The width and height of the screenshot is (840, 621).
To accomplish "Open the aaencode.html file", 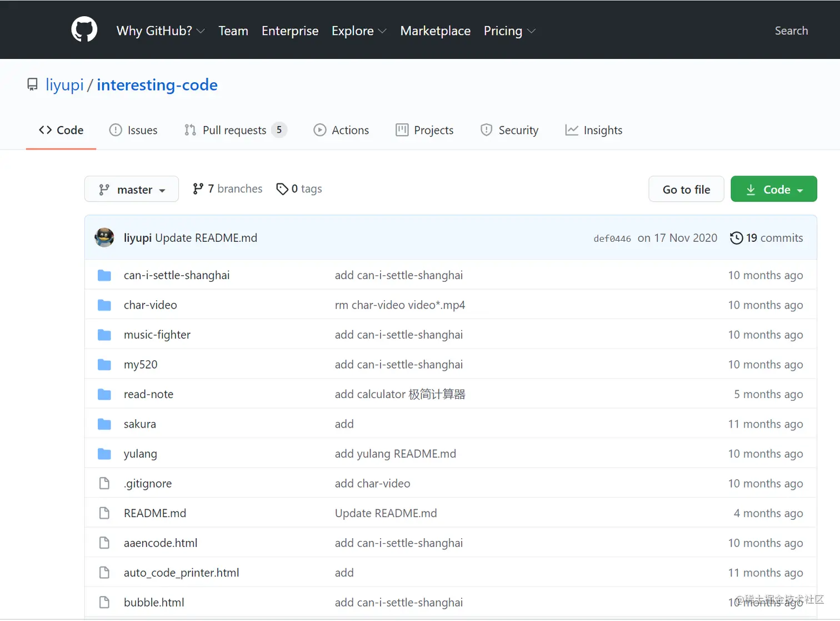I will pos(161,543).
